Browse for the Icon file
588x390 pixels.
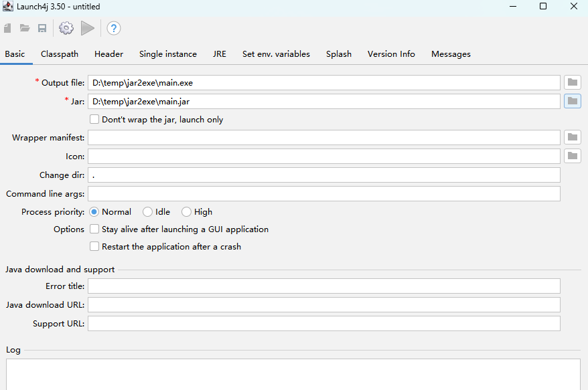(572, 156)
